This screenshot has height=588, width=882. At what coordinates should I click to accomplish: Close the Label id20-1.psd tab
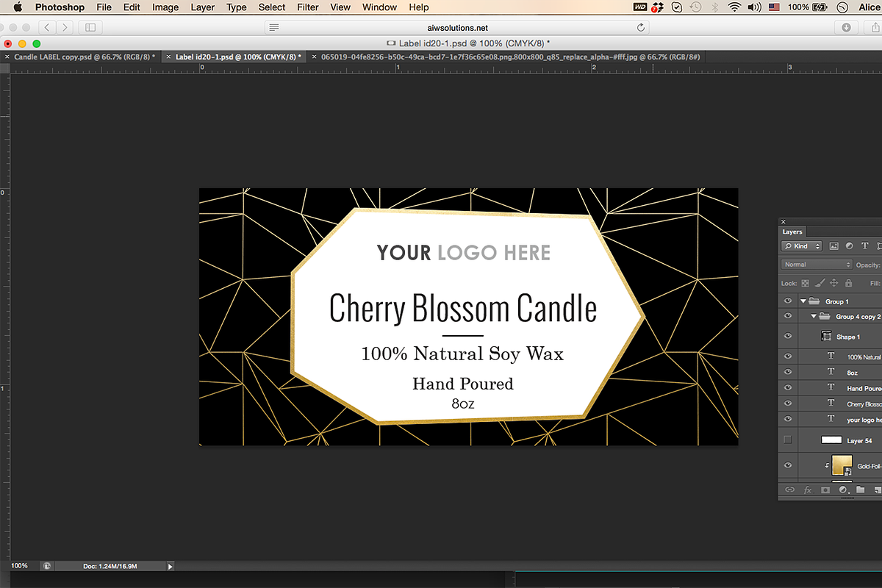point(168,57)
